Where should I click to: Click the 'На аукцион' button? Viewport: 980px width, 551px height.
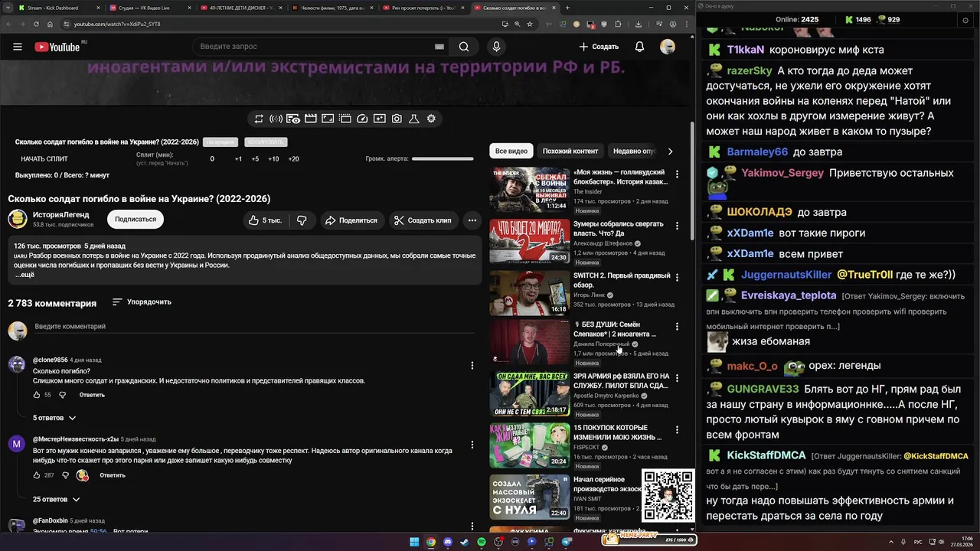pos(220,142)
